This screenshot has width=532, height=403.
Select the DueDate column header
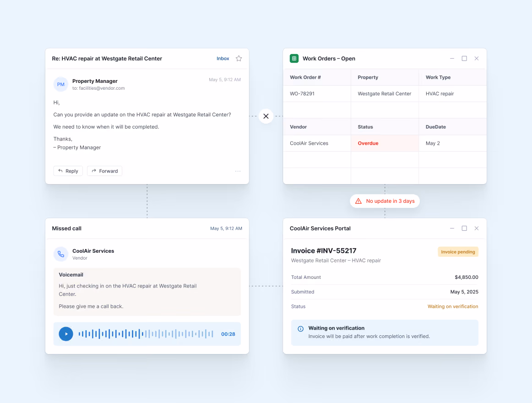pos(453,127)
